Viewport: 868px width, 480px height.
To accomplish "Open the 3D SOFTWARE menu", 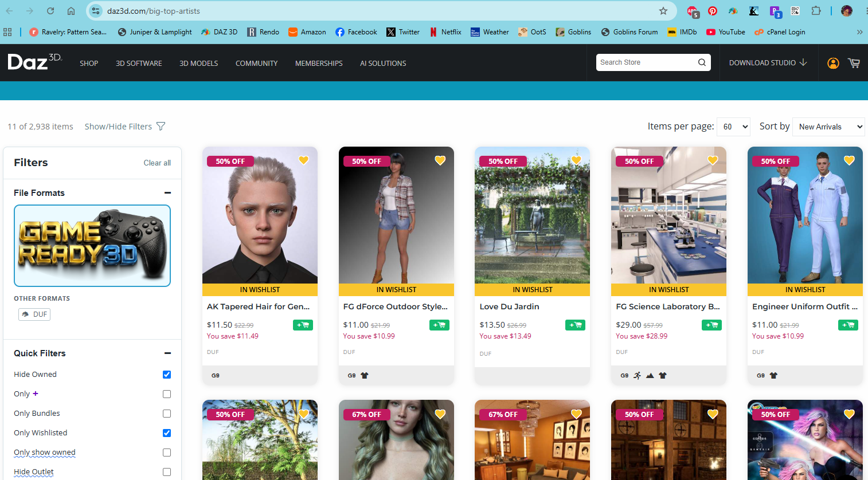I will point(139,63).
